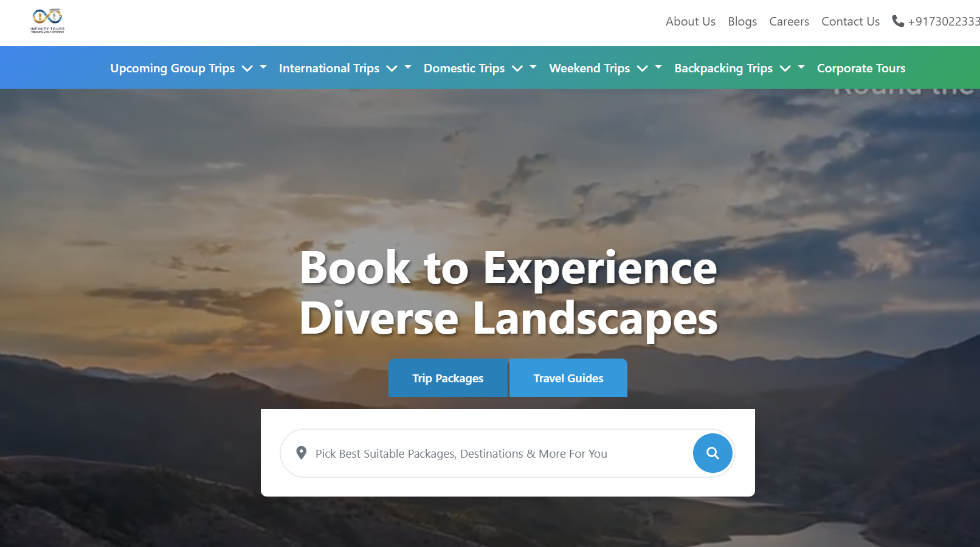The image size is (980, 547).
Task: Click small caret next to Domestic Trips
Action: pyautogui.click(x=533, y=67)
